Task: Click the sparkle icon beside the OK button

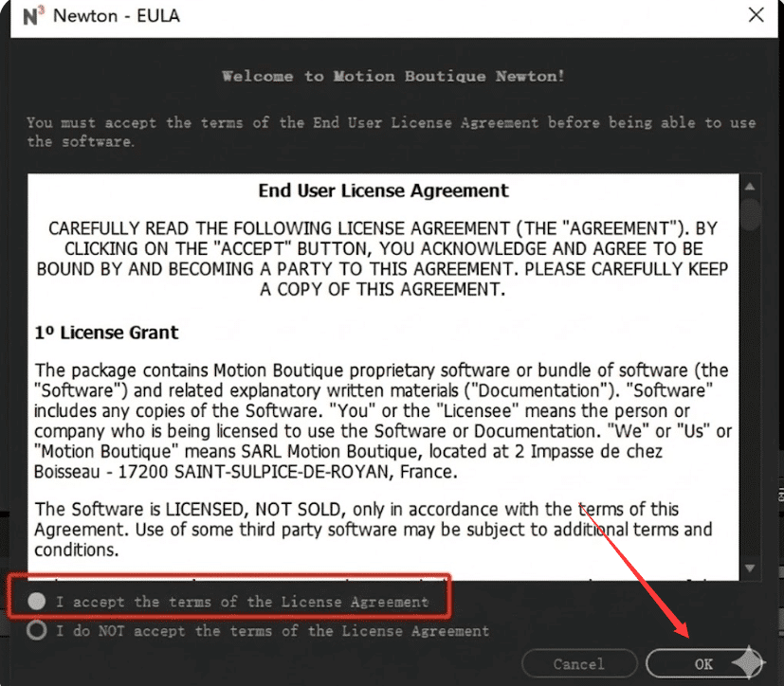Action: [x=752, y=662]
